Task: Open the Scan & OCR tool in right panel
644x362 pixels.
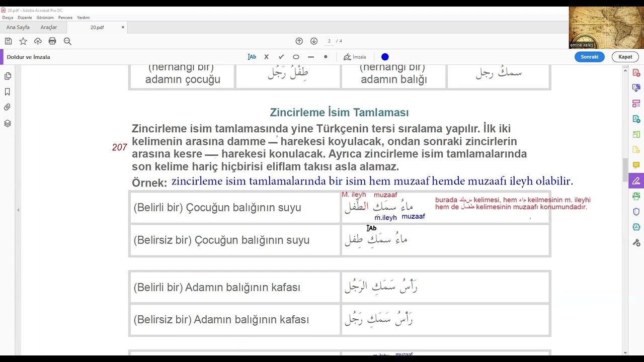Action: pos(636,196)
